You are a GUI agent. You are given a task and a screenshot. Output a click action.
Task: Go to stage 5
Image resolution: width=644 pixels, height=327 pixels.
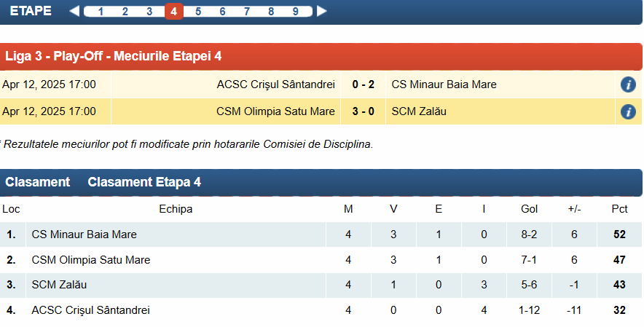coord(198,12)
